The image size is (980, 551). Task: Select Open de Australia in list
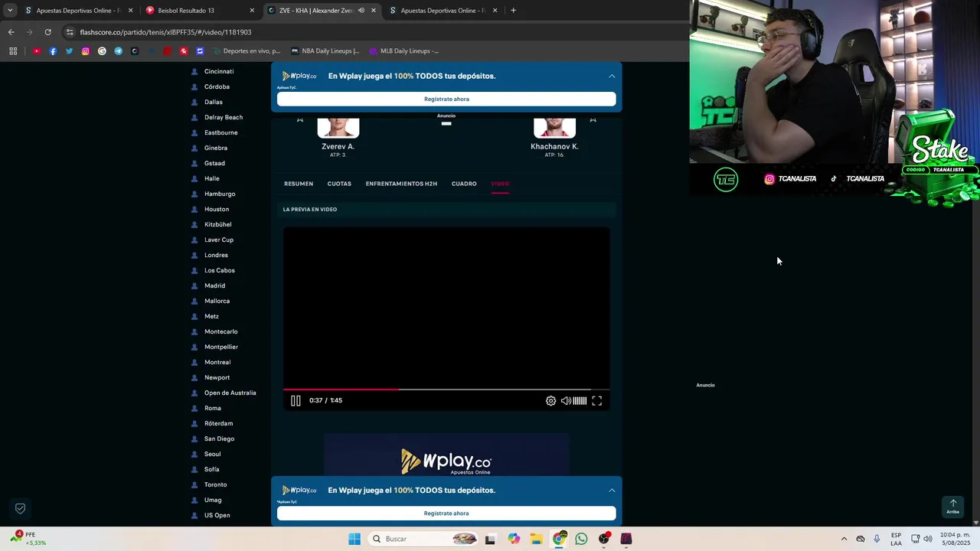(230, 393)
